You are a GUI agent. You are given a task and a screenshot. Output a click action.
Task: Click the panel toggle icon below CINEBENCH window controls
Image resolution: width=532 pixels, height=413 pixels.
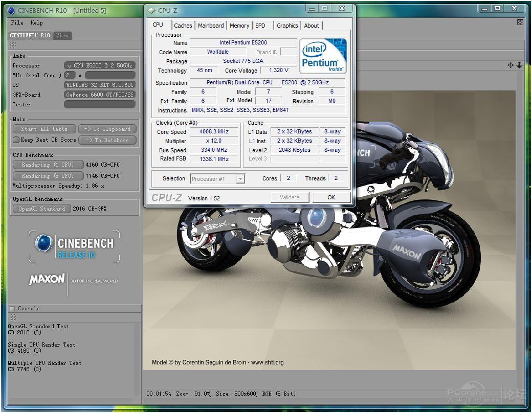point(520,22)
